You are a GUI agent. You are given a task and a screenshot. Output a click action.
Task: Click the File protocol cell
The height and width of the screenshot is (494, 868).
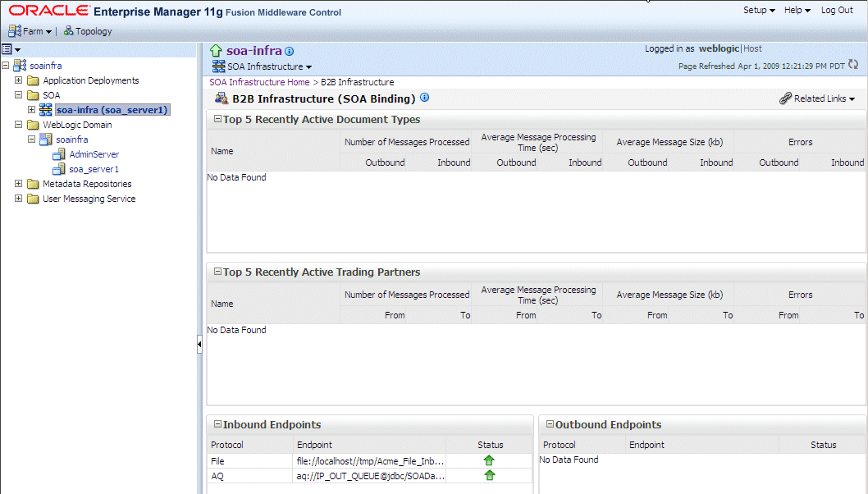[250, 461]
